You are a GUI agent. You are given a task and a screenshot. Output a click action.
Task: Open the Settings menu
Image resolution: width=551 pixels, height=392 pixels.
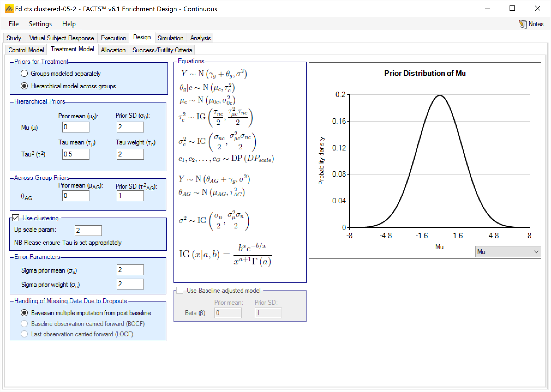40,24
